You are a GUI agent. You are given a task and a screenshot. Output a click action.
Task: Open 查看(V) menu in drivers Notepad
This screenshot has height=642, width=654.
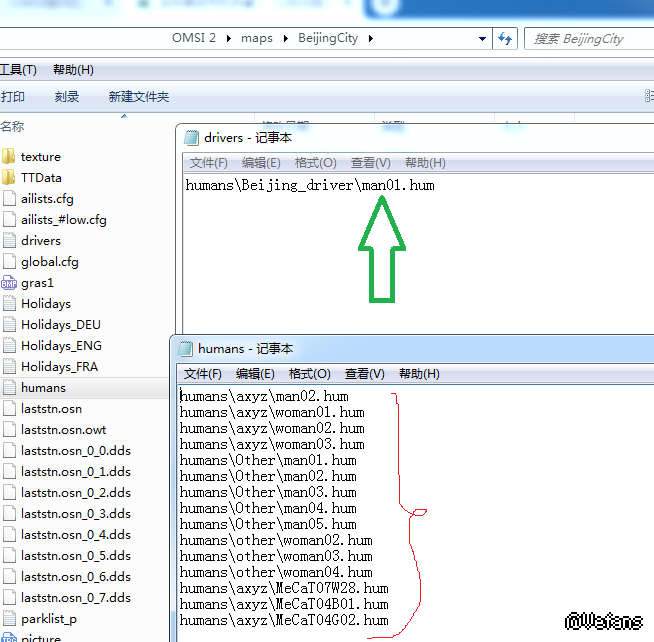[x=370, y=163]
